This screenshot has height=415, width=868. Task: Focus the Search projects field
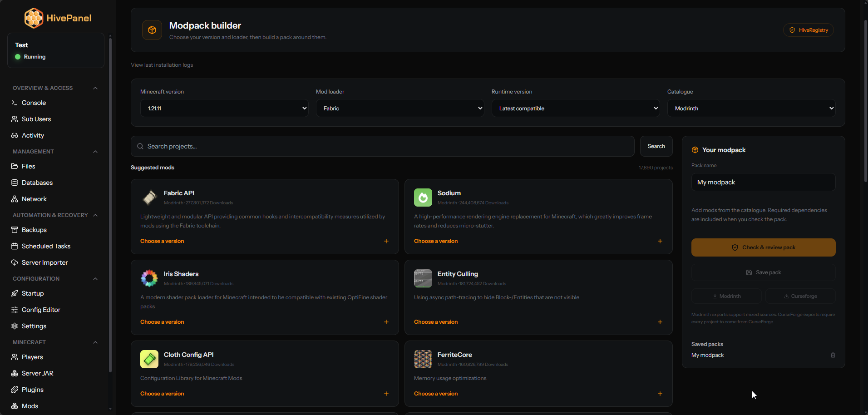click(x=383, y=146)
